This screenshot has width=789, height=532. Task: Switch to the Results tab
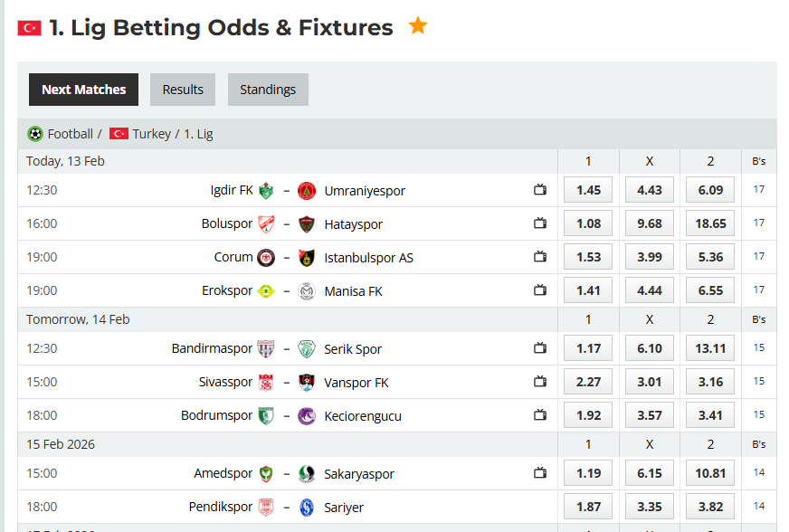tap(182, 90)
